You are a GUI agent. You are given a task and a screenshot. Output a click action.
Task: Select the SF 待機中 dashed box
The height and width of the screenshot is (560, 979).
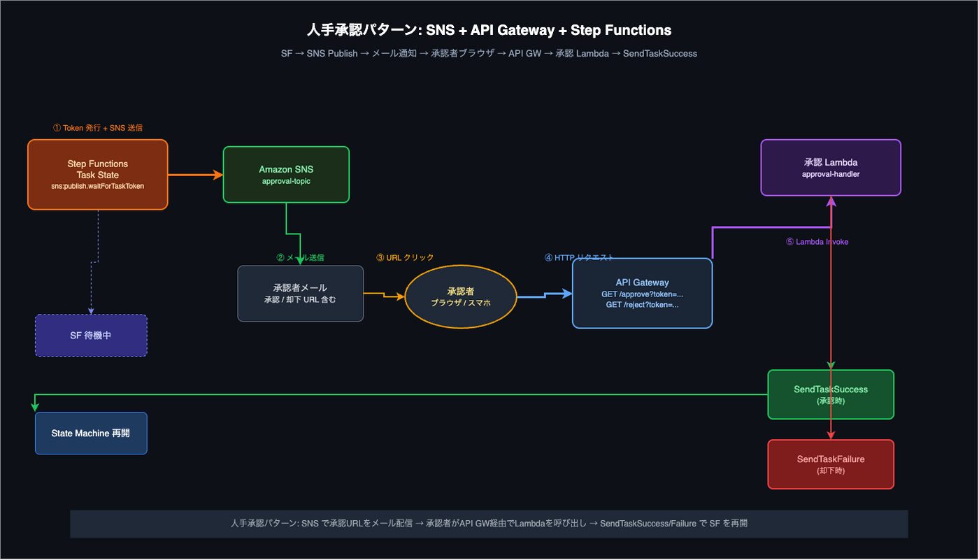(91, 336)
